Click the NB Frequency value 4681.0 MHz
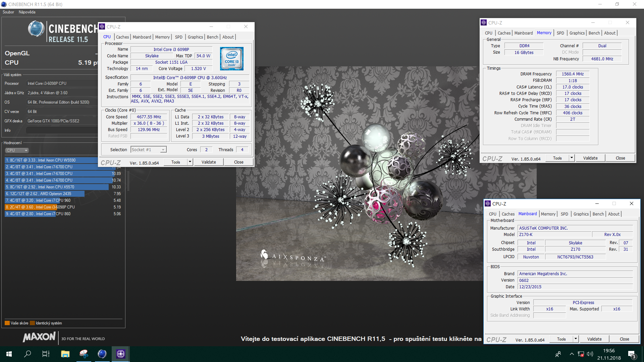Image resolution: width=644 pixels, height=362 pixels. [602, 59]
